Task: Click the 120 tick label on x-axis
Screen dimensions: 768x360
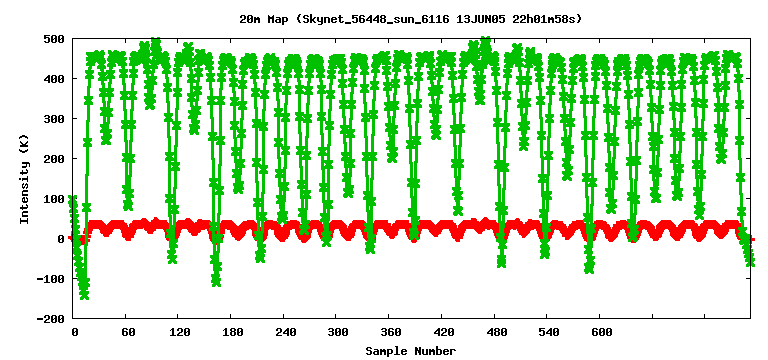Action: pyautogui.click(x=180, y=333)
